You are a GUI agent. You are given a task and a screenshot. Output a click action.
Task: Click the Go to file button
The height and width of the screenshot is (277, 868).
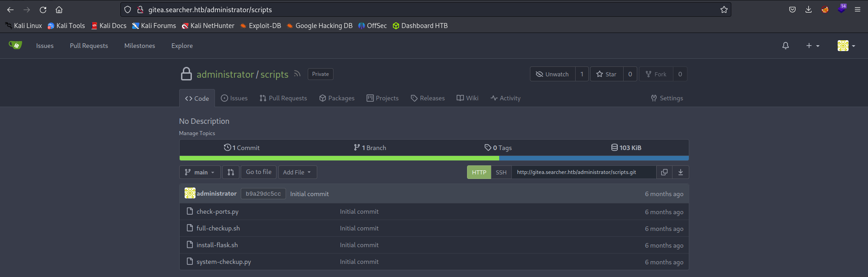point(258,172)
